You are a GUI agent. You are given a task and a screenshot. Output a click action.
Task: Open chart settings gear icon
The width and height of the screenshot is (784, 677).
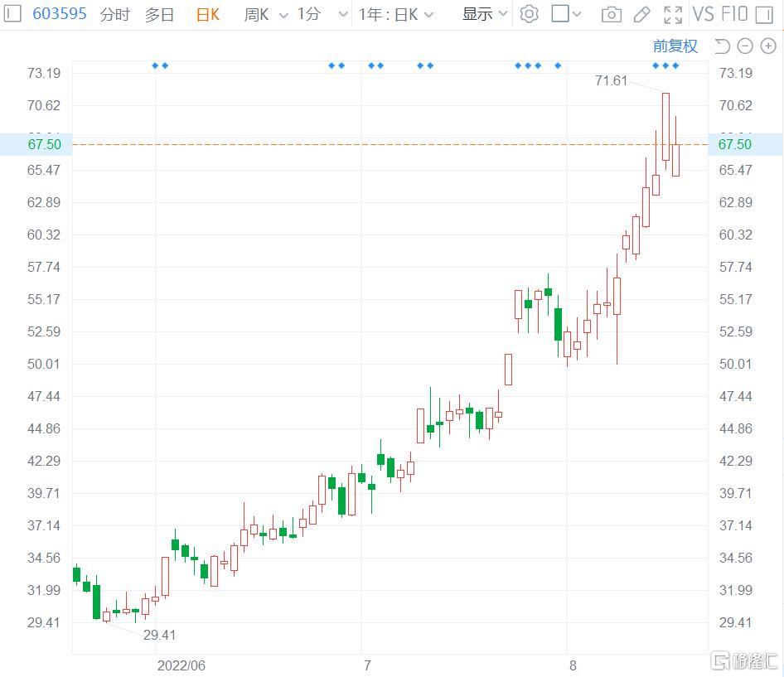pos(529,14)
